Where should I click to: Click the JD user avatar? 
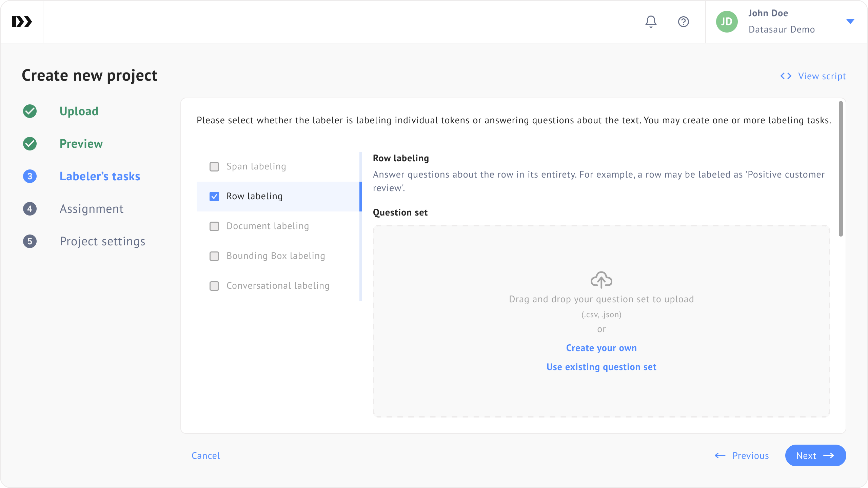point(727,22)
